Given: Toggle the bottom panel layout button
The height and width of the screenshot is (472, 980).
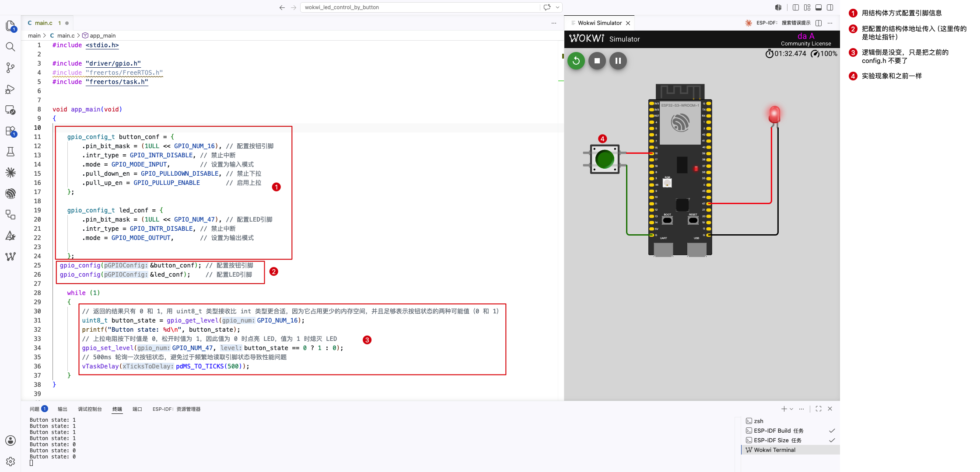Looking at the screenshot, I should (x=819, y=7).
